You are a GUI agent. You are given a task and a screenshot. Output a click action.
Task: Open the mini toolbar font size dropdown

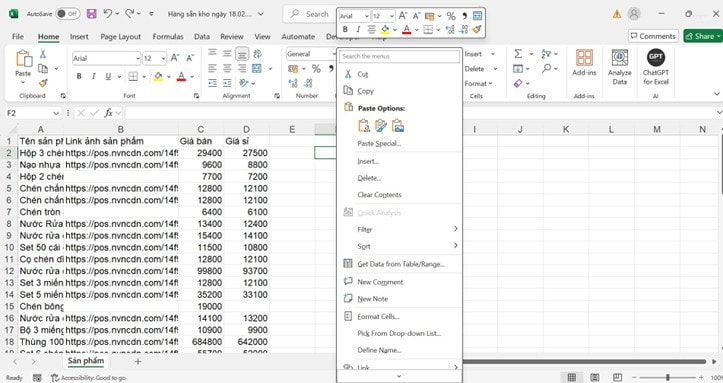pos(392,16)
